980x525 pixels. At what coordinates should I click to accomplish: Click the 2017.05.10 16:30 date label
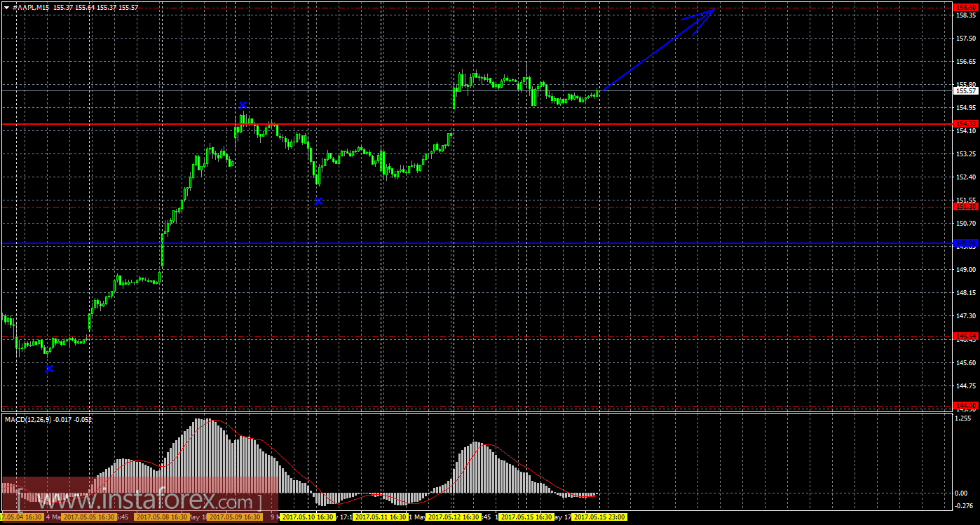[308, 517]
